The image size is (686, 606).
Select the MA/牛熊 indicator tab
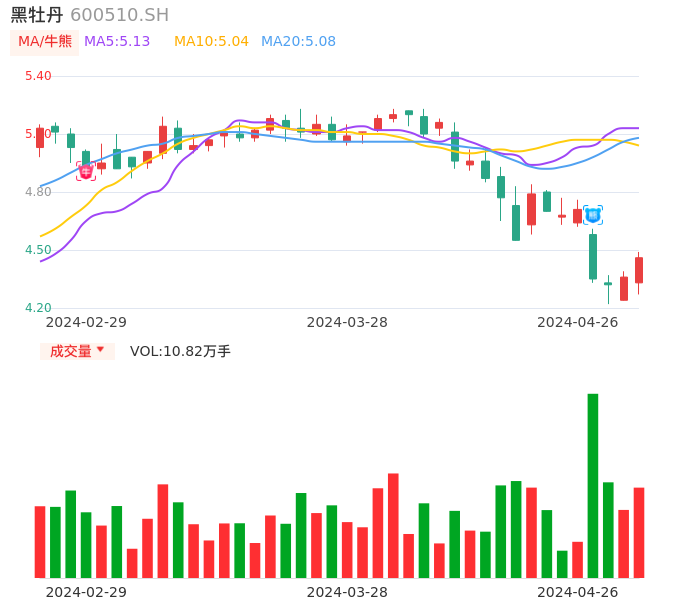[x=45, y=42]
